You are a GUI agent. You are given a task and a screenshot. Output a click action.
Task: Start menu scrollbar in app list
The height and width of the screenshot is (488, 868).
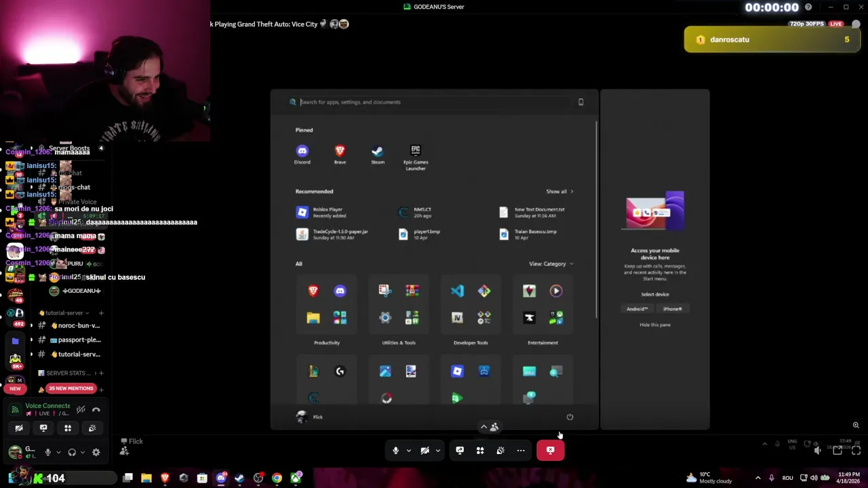(x=596, y=220)
